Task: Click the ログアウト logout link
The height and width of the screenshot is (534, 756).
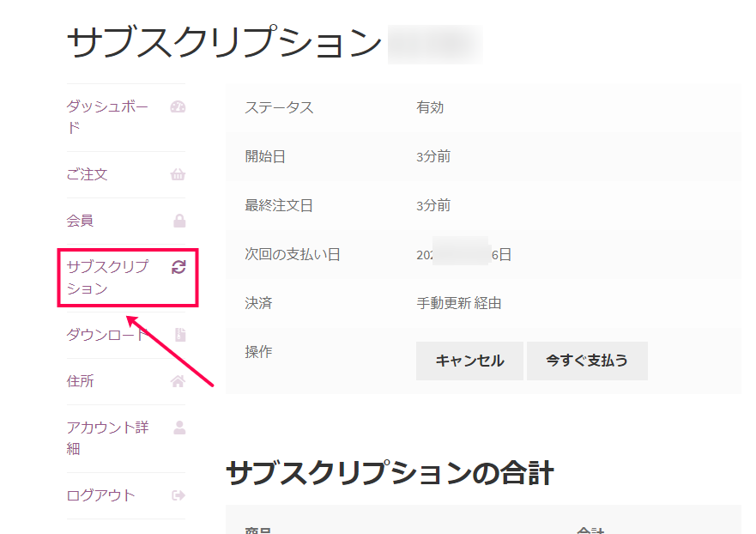Action: pos(100,495)
